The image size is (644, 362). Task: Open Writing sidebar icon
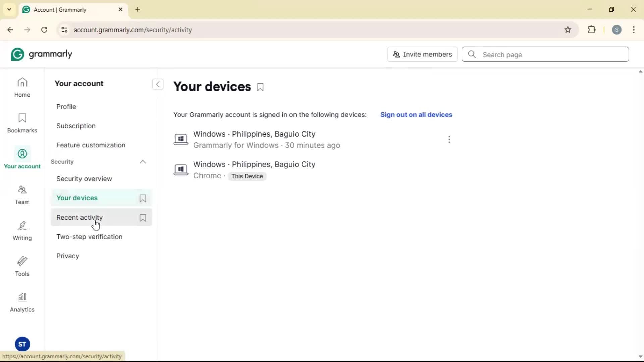(22, 231)
